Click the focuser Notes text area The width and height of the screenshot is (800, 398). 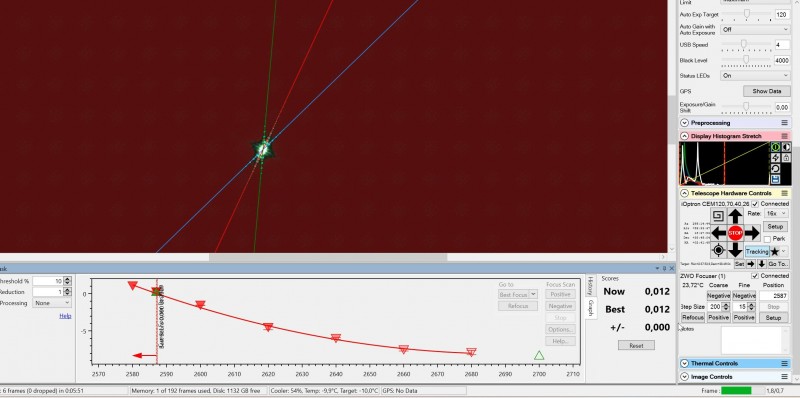click(755, 340)
